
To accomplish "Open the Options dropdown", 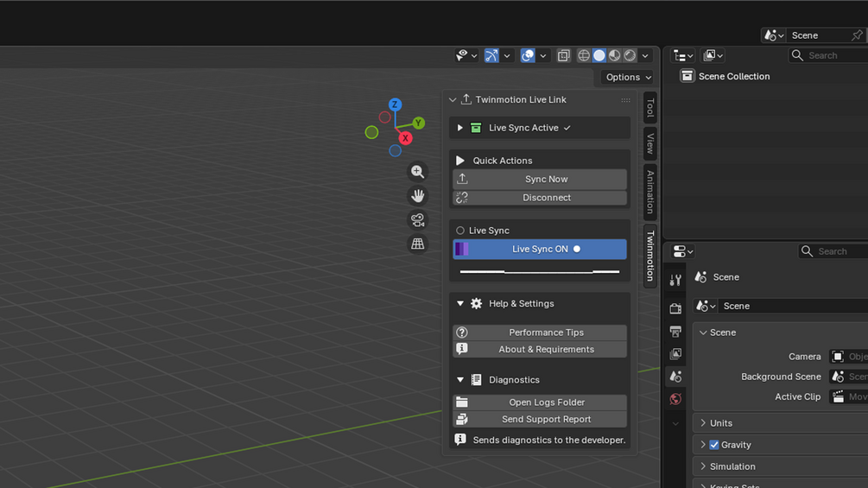I will 628,77.
